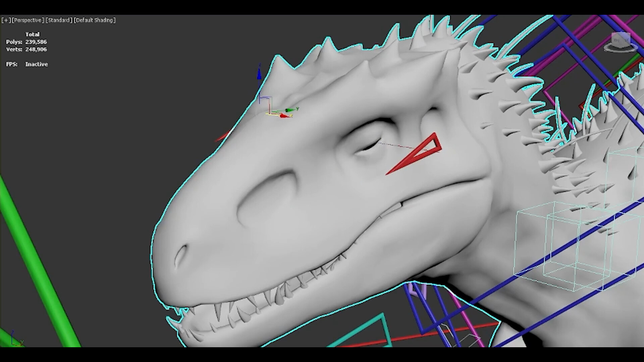Open the Default Shading viewport menu
Image resolution: width=644 pixels, height=362 pixels.
[x=95, y=20]
